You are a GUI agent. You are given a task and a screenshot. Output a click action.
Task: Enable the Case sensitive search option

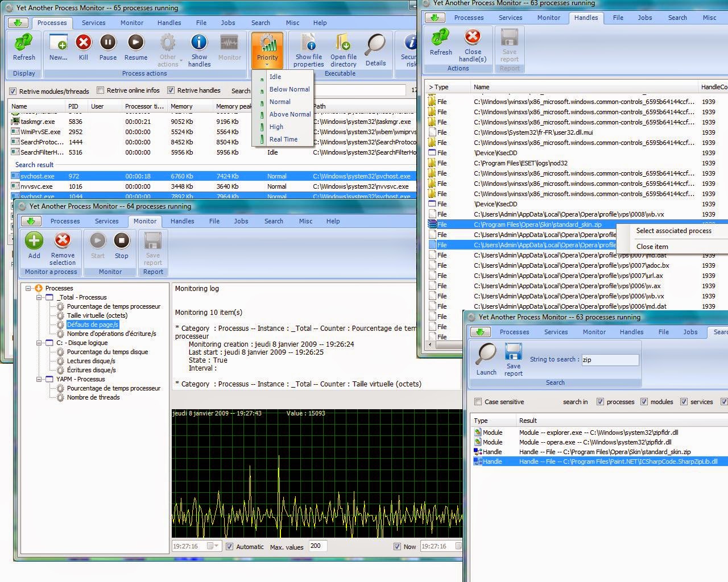(477, 401)
